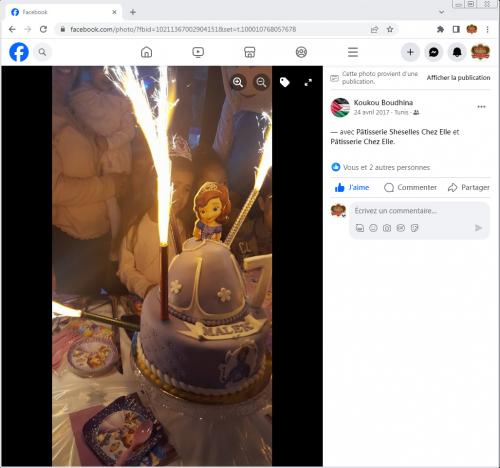This screenshot has height=468, width=500.
Task: Tag the photo with the tag icon
Action: click(x=284, y=82)
